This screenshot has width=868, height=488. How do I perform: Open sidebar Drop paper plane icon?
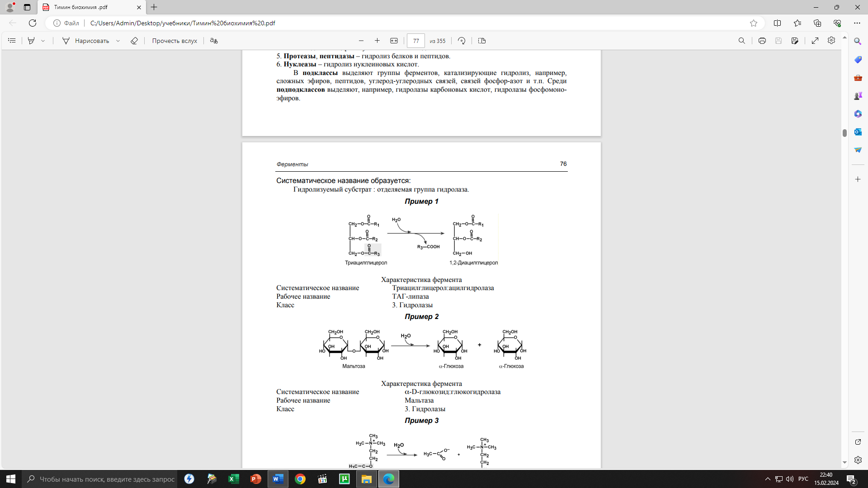858,150
